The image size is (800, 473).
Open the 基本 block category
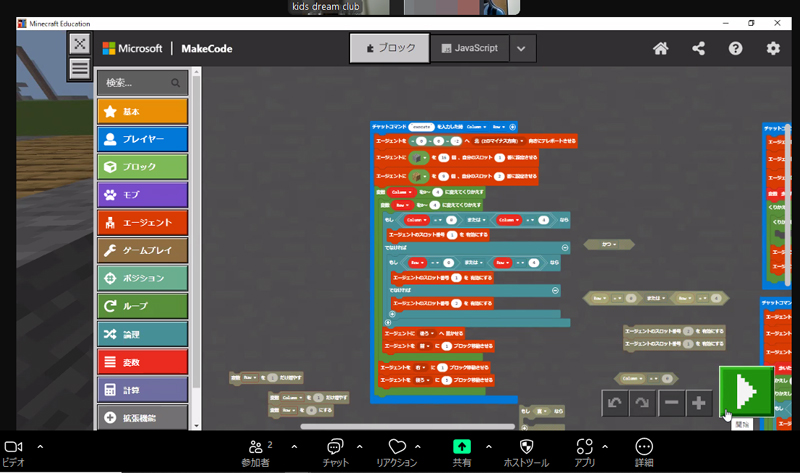pos(143,111)
